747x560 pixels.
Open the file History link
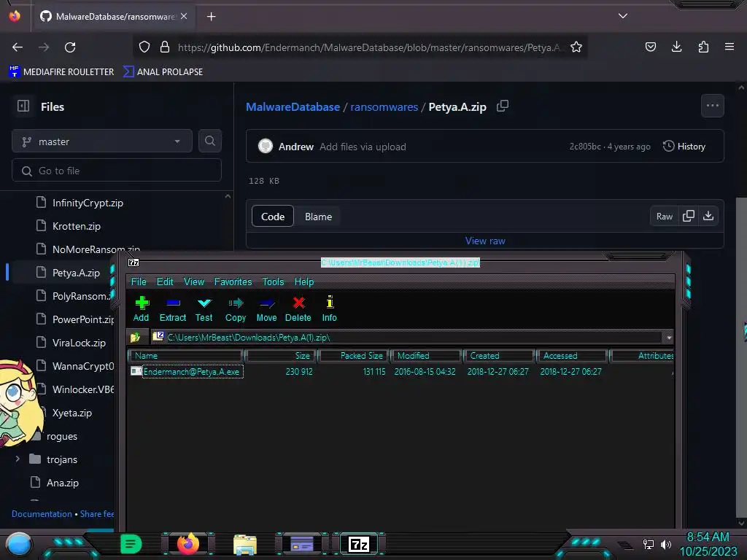(x=684, y=146)
